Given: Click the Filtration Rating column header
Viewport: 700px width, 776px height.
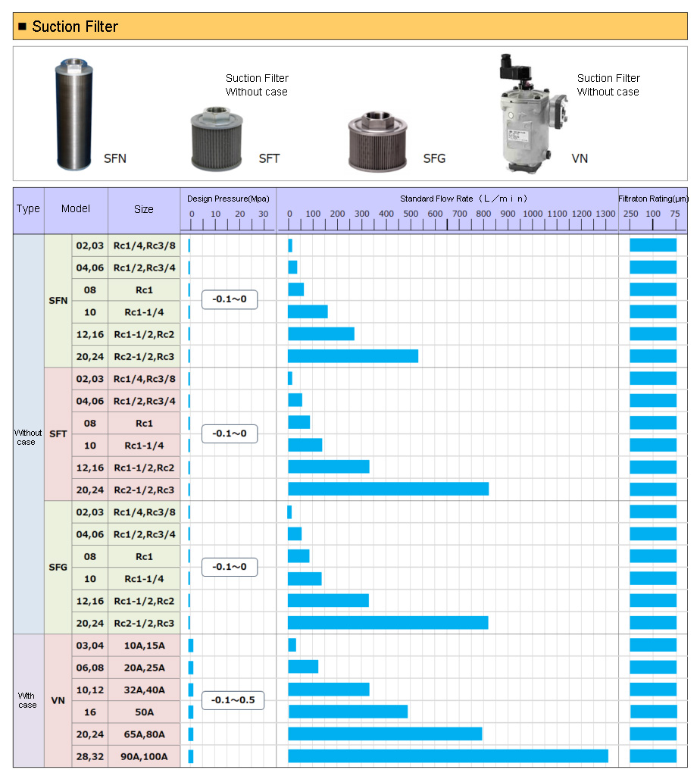Looking at the screenshot, I should pos(652,199).
